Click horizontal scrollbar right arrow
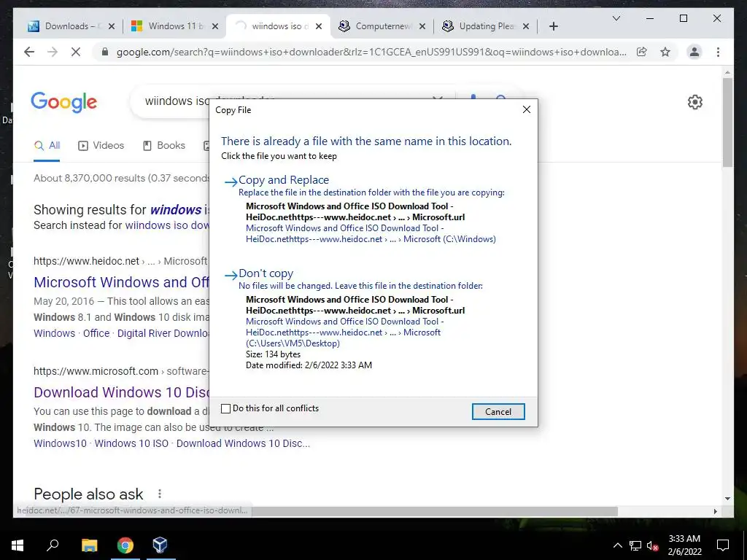747x560 pixels. coord(715,511)
